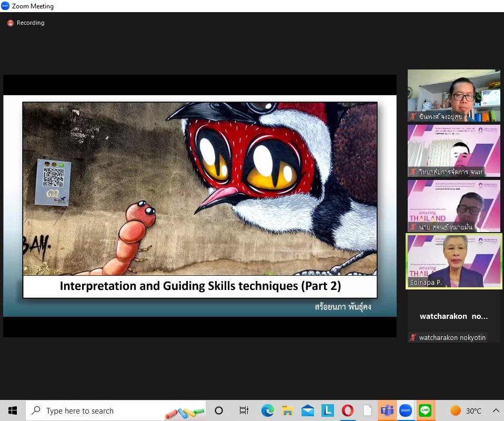Switch to Zoom app in taskbar
The height and width of the screenshot is (421, 504).
(406, 410)
